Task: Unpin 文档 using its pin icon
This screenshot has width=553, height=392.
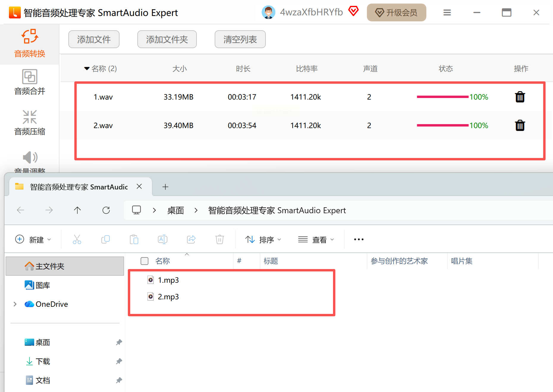Action: pyautogui.click(x=119, y=380)
